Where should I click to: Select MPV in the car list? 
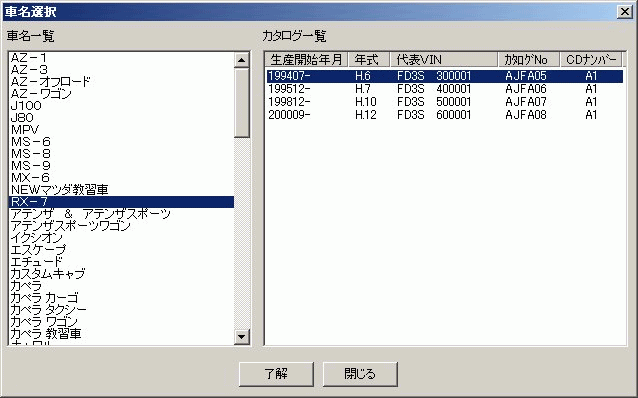tap(121, 130)
